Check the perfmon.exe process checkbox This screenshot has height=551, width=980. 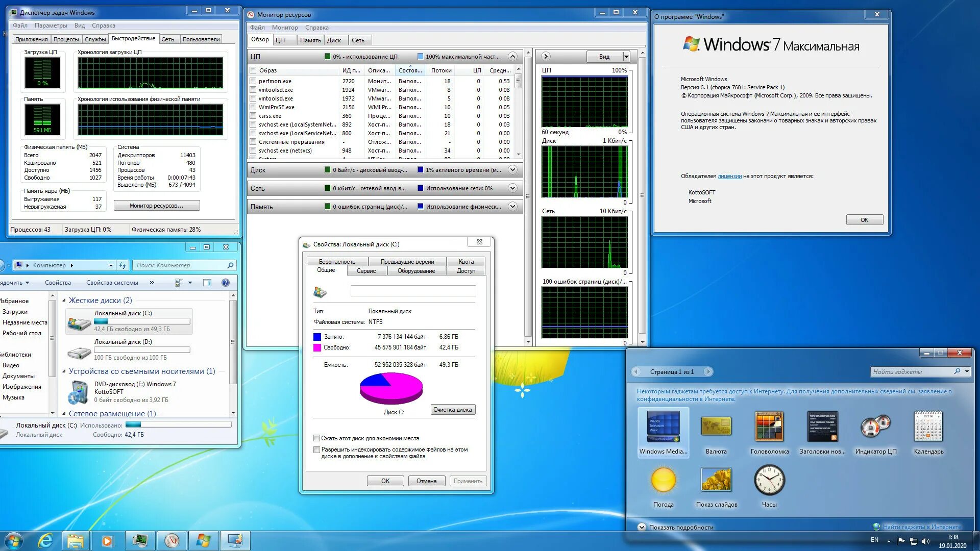click(x=253, y=81)
